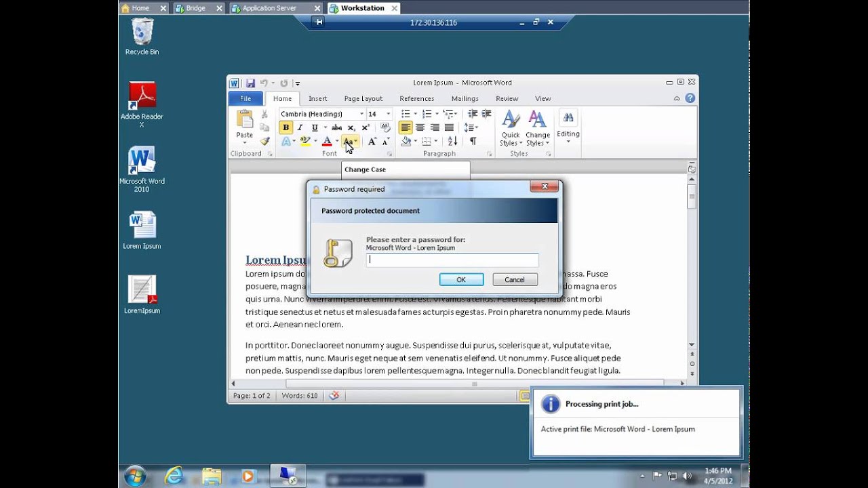Click the Shrink Font icon
Viewport: 868px width, 488px height.
pyautogui.click(x=385, y=141)
